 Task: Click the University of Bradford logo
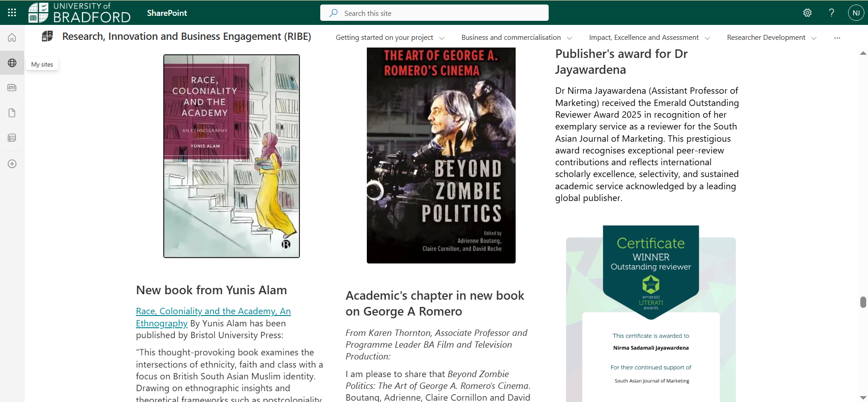point(80,13)
